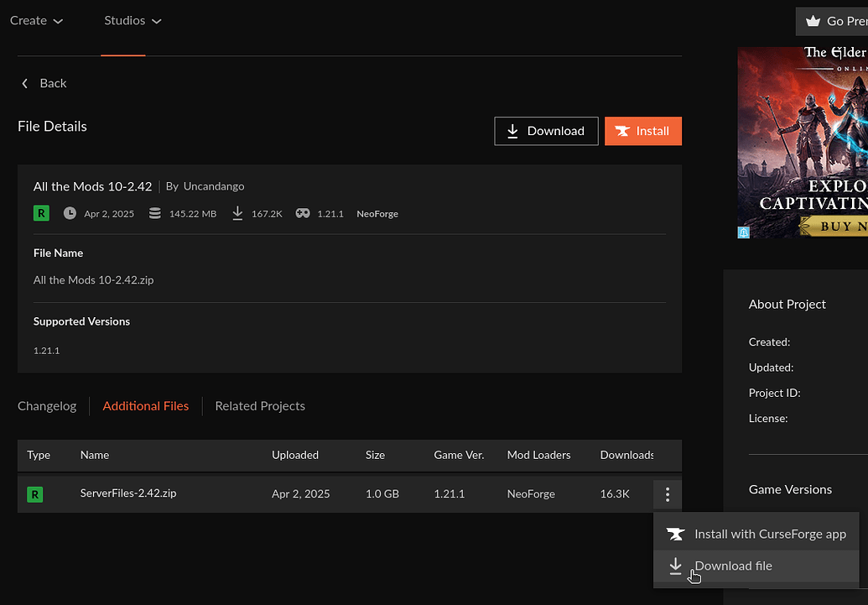This screenshot has height=605, width=868.
Task: Choose Download file from the context menu
Action: (732, 566)
